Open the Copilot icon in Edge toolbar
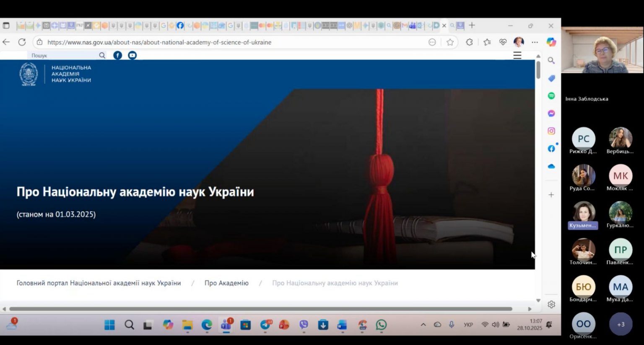The image size is (644, 345). (551, 42)
